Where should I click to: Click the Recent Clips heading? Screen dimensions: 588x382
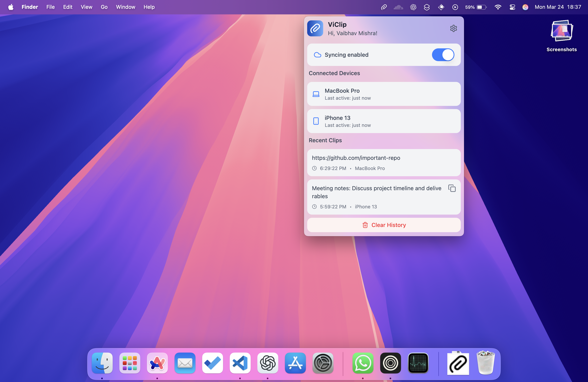pos(325,140)
